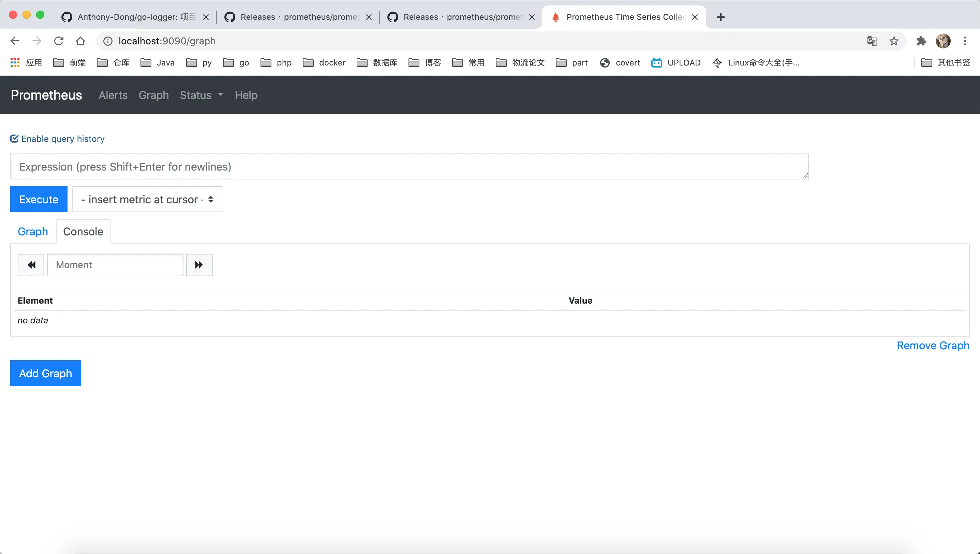Open the browser home page icon
Screen dimensions: 980x554
(x=80, y=41)
